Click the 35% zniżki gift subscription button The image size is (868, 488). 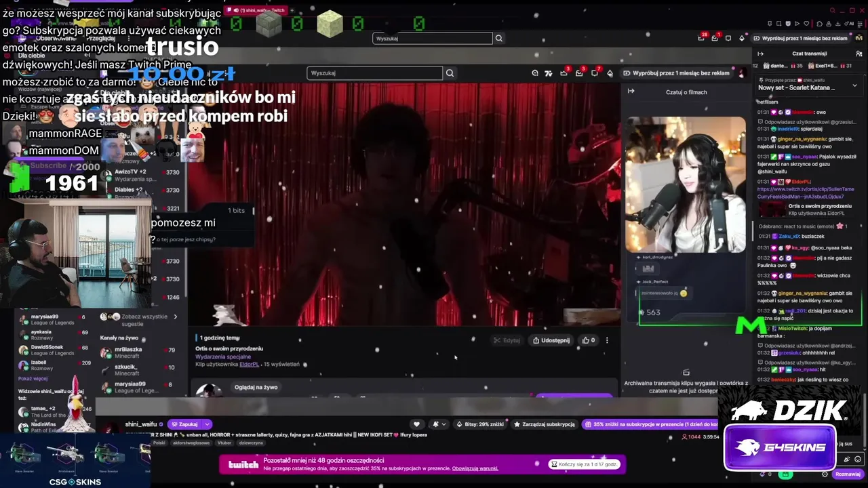pyautogui.click(x=650, y=424)
